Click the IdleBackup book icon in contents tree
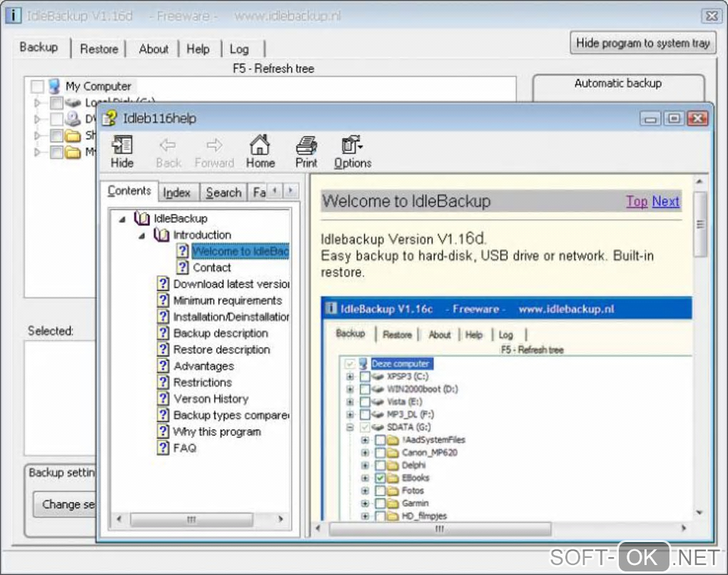 (x=141, y=218)
